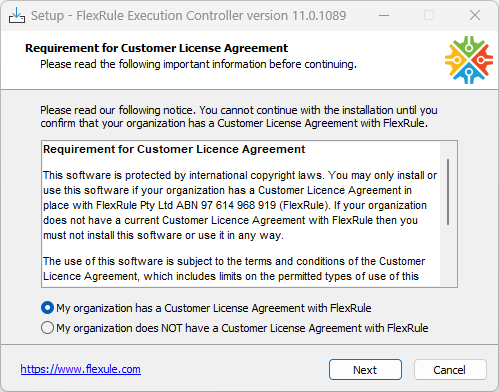Click inside the license agreement text box
This screenshot has width=499, height=392.
249,214
